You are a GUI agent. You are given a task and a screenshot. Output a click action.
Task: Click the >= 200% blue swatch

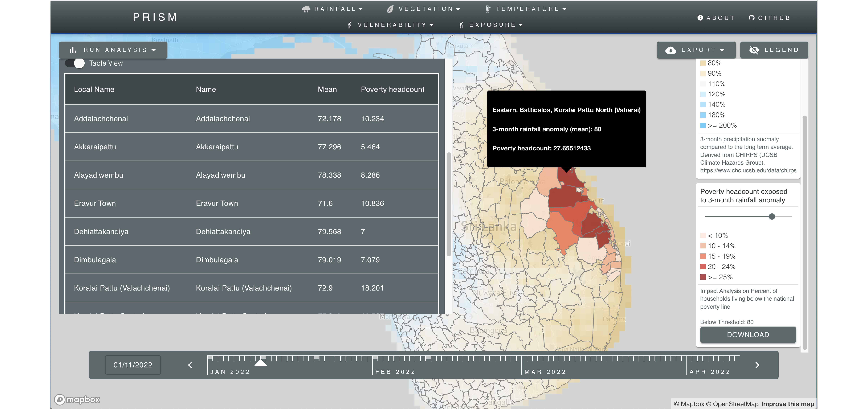pyautogui.click(x=703, y=125)
